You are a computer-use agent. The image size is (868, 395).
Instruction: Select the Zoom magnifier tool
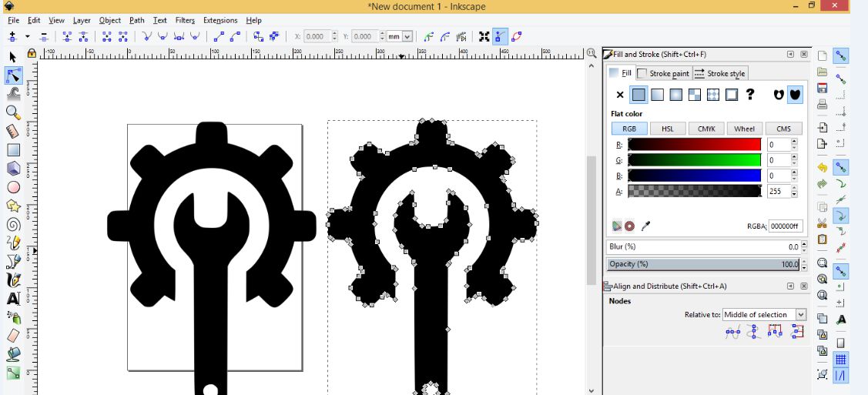point(13,113)
